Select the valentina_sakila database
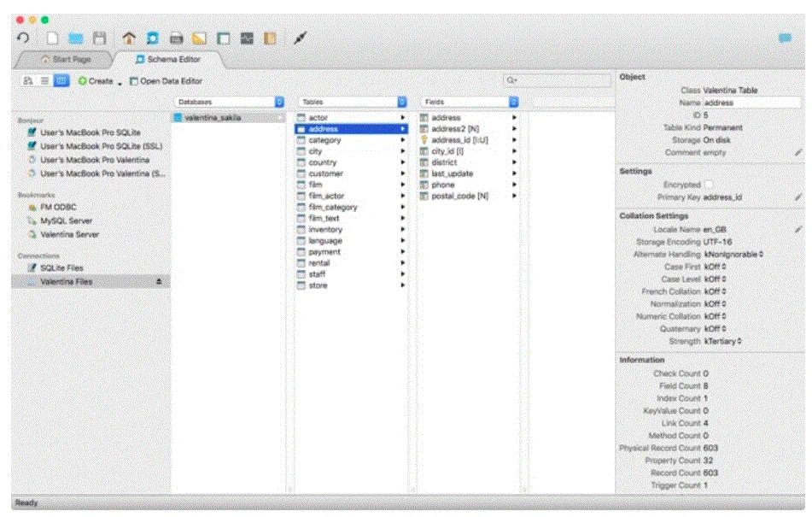This screenshot has height=517, width=812. (228, 118)
